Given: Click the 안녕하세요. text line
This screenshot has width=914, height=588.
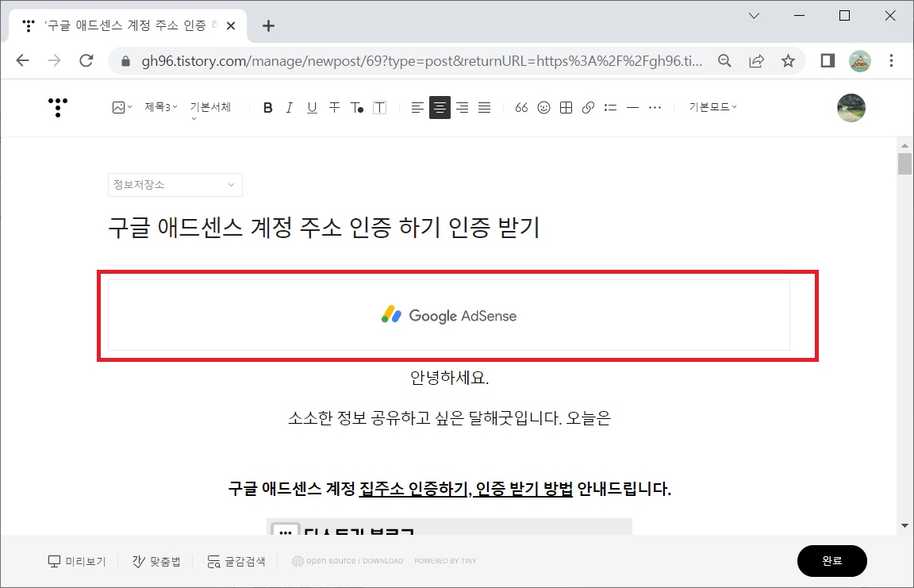Looking at the screenshot, I should [449, 378].
